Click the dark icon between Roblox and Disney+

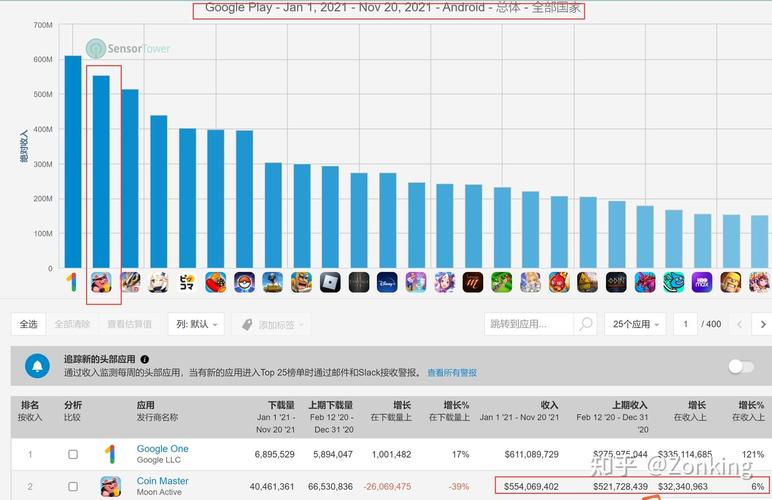[359, 282]
